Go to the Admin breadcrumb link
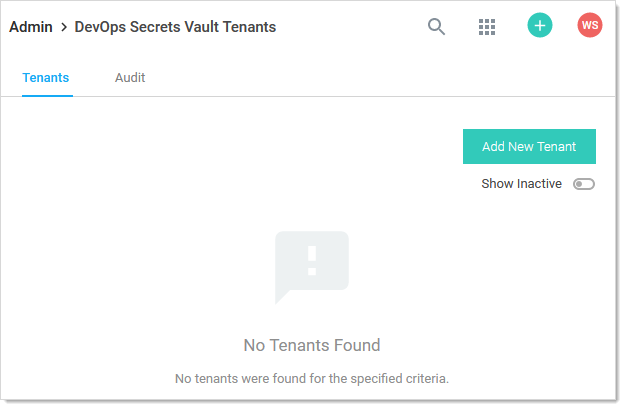The height and width of the screenshot is (408, 624). coord(31,27)
